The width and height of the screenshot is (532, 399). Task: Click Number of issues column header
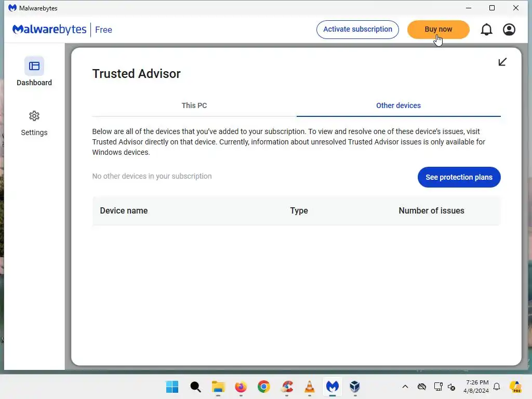pos(431,211)
